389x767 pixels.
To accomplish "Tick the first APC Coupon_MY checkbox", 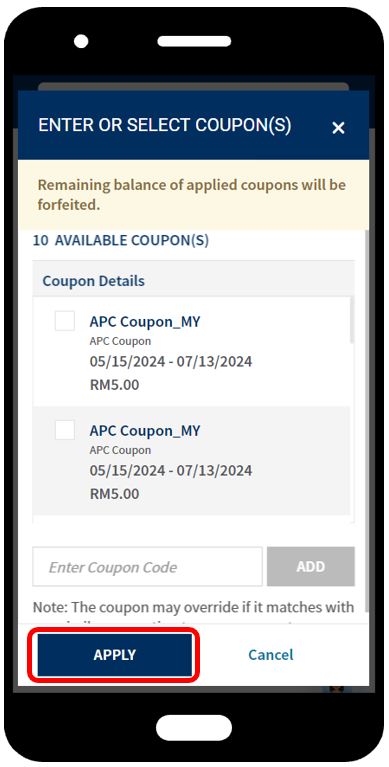I will (65, 321).
